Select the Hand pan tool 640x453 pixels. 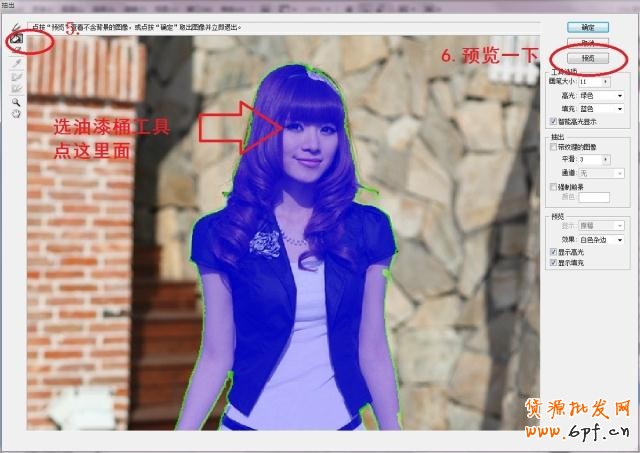click(16, 114)
